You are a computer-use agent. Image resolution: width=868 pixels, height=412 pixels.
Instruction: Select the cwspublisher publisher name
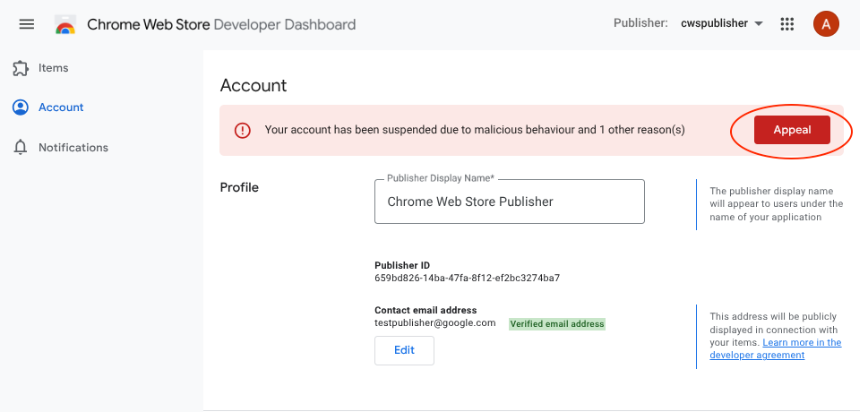click(714, 24)
